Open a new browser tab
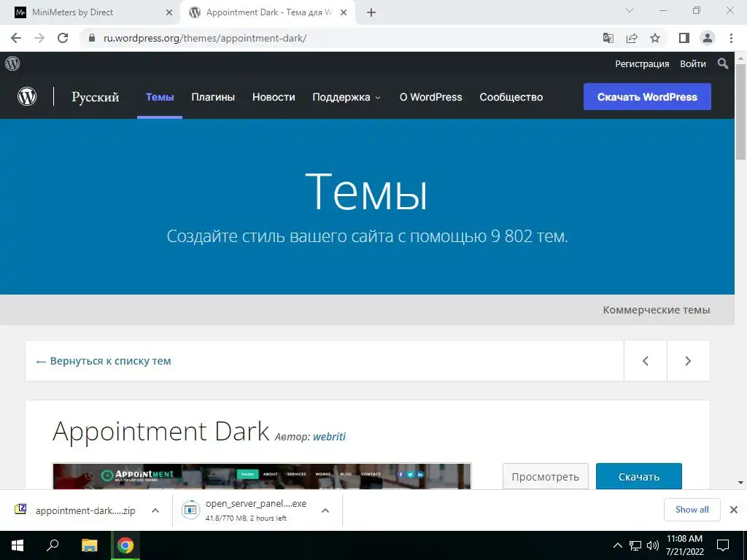 [371, 13]
